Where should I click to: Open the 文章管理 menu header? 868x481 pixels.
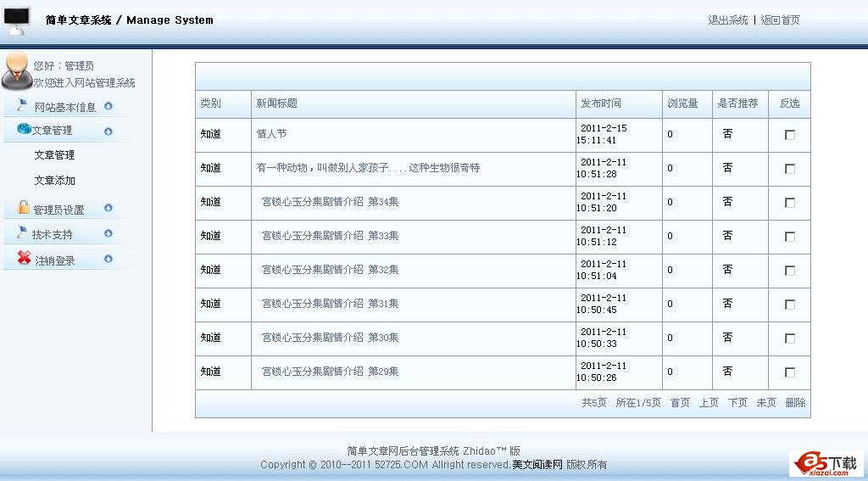[x=52, y=131]
